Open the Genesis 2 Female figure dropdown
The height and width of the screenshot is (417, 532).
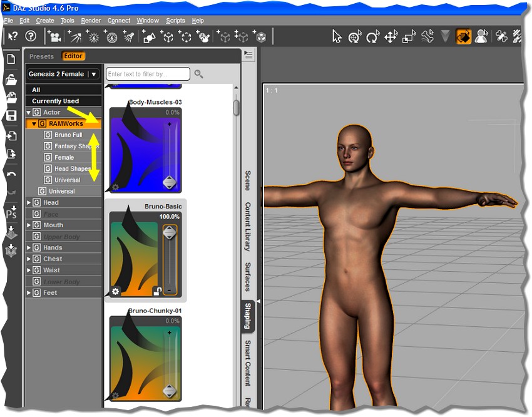[x=63, y=74]
